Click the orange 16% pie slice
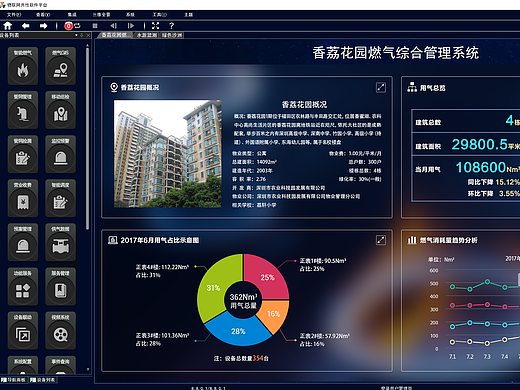This screenshot has width=520, height=390. point(274,314)
